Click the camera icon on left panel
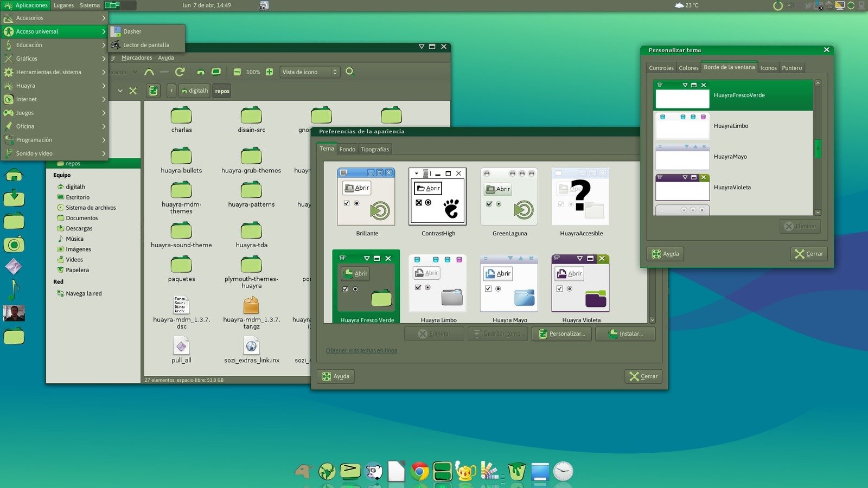868x488 pixels. [14, 245]
